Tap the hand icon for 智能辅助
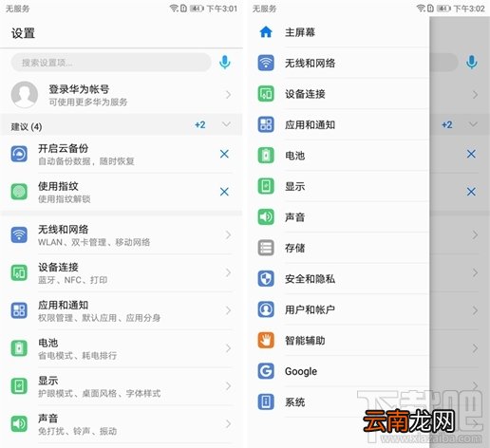This screenshot has height=448, width=490. (266, 341)
